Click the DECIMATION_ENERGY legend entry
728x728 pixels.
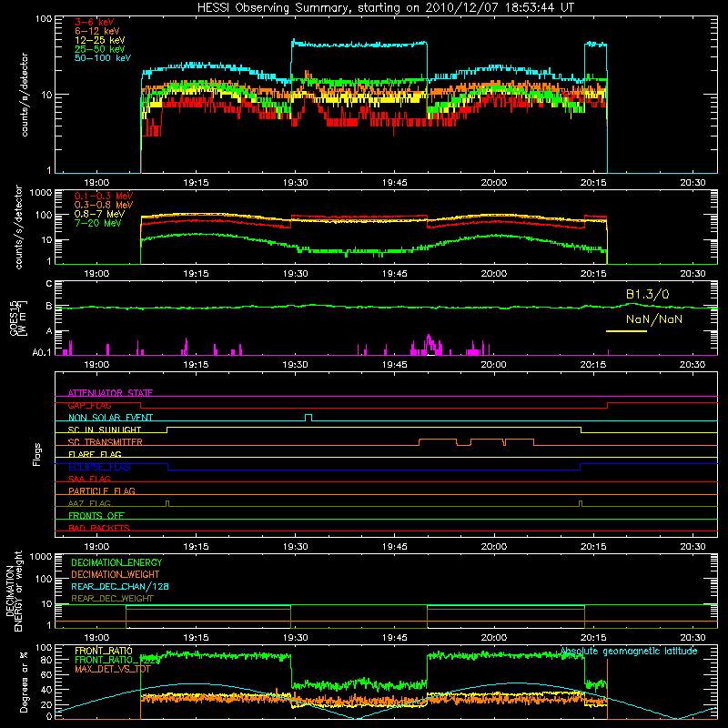(116, 562)
